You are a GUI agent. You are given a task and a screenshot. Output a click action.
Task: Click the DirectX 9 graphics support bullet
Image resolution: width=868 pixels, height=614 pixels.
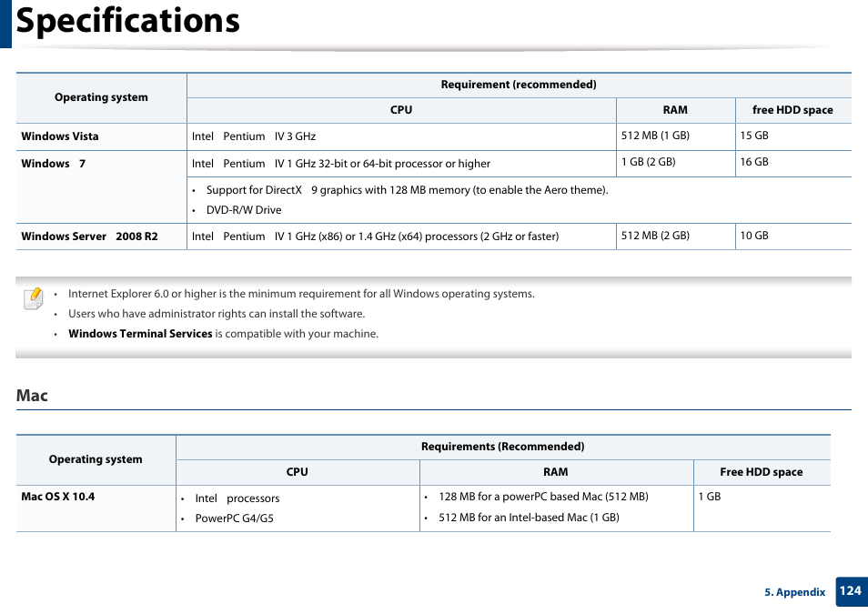click(x=407, y=190)
